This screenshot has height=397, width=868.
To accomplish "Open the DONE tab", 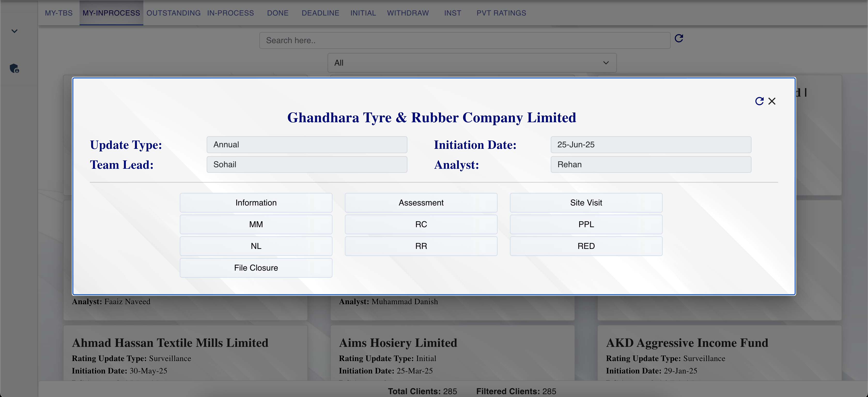I will 278,13.
